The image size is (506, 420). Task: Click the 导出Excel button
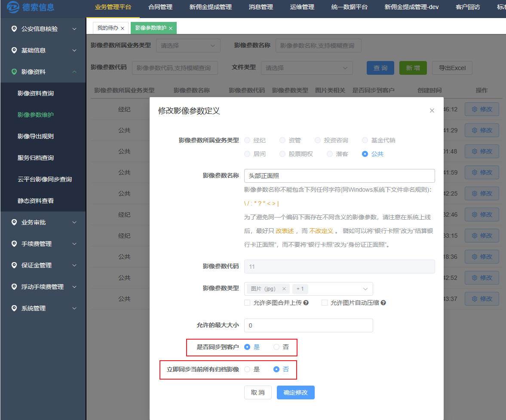point(452,68)
